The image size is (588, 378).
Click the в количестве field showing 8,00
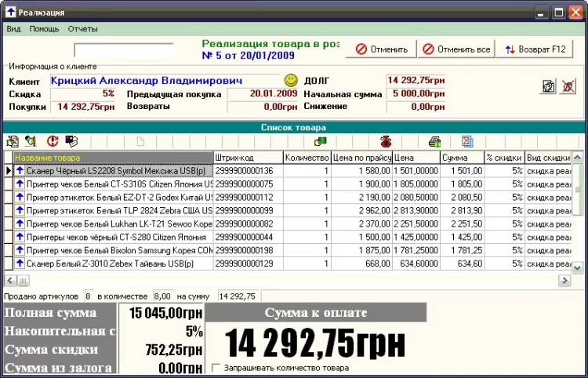(162, 296)
